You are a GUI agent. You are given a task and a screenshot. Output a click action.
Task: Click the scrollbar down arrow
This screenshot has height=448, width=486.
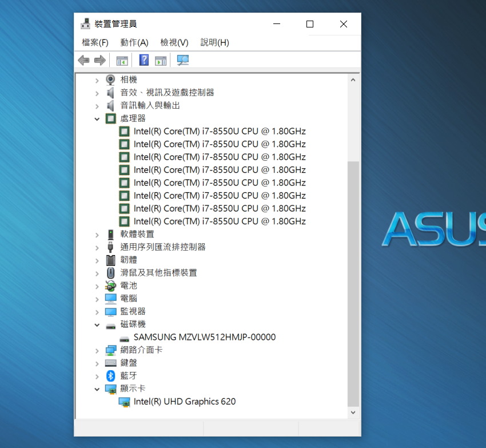(x=353, y=413)
